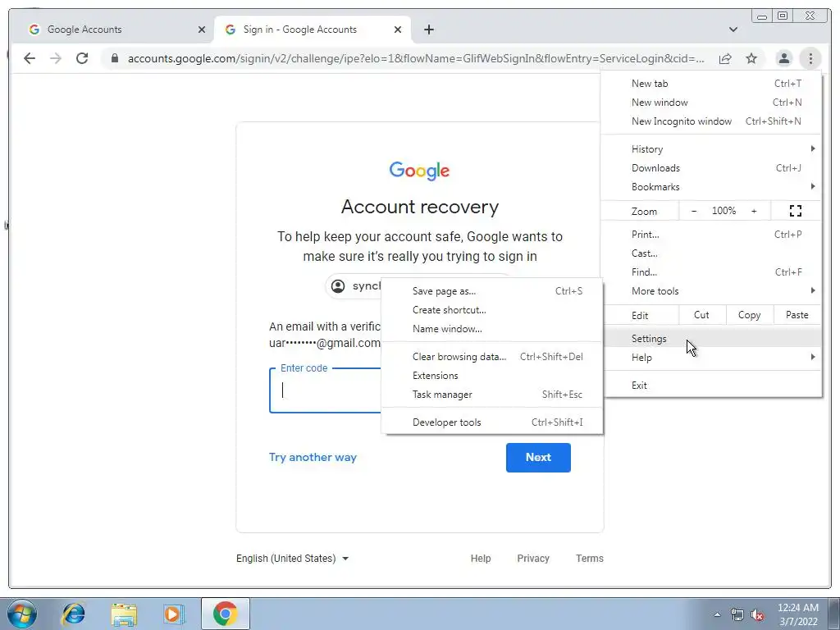The image size is (840, 630).
Task: Open the Windows Start menu
Action: tap(22, 614)
